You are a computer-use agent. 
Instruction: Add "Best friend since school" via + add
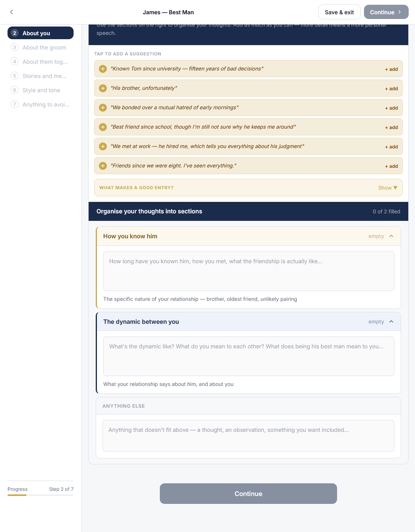391,127
